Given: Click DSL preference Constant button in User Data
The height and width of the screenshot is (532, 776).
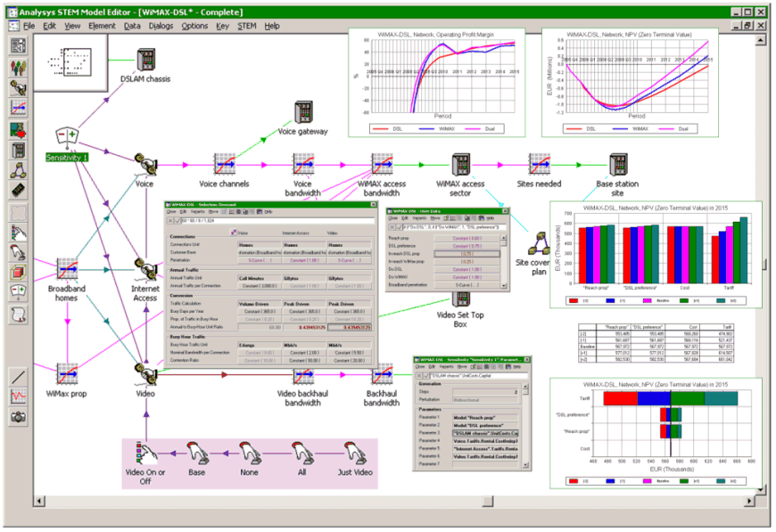Looking at the screenshot, I should click(x=466, y=246).
